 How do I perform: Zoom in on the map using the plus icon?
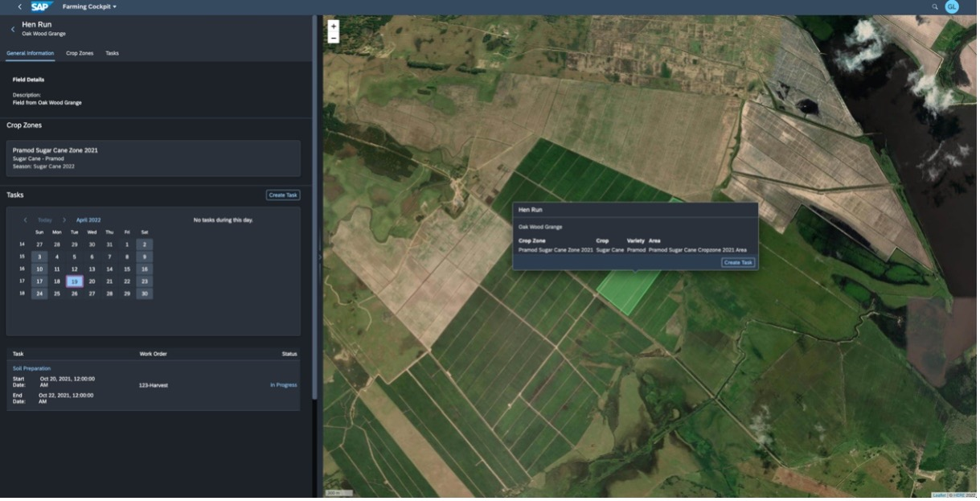[x=332, y=27]
